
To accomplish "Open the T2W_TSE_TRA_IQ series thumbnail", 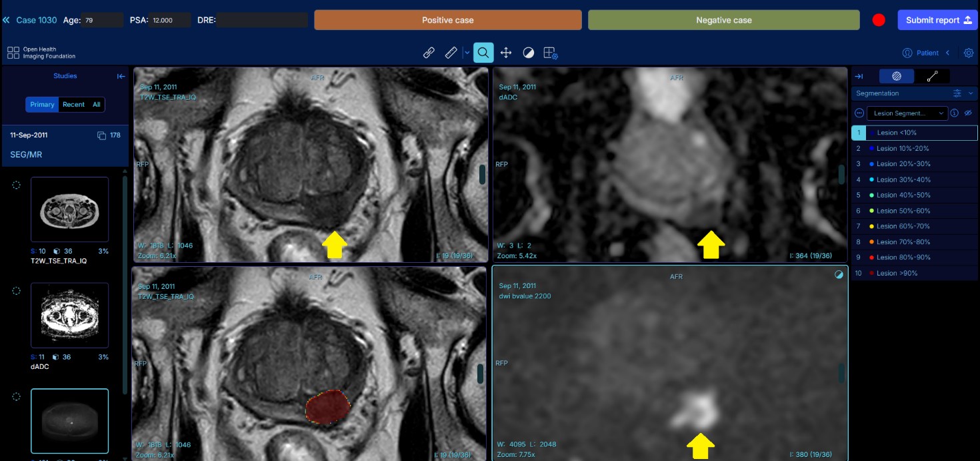I will point(69,209).
